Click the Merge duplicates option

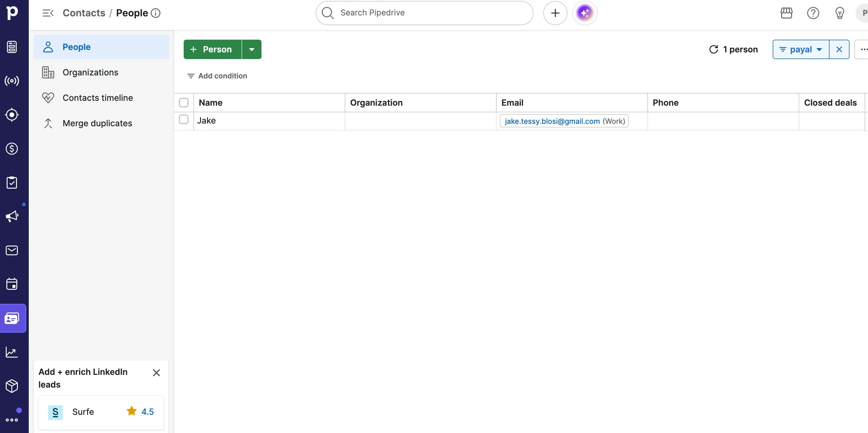coord(97,123)
